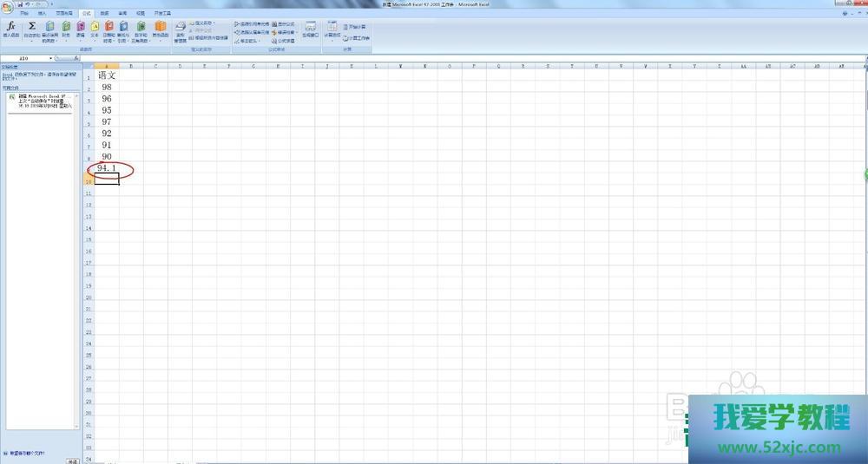Screen dimensions: 868x464
Task: Switch to the 数据 (Data) ribbon tab
Action: coord(104,14)
